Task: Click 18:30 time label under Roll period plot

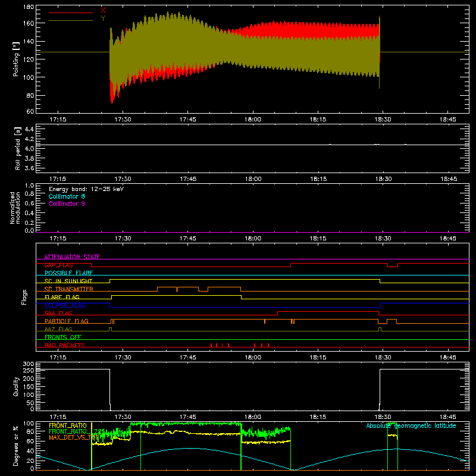Action: 383,179
